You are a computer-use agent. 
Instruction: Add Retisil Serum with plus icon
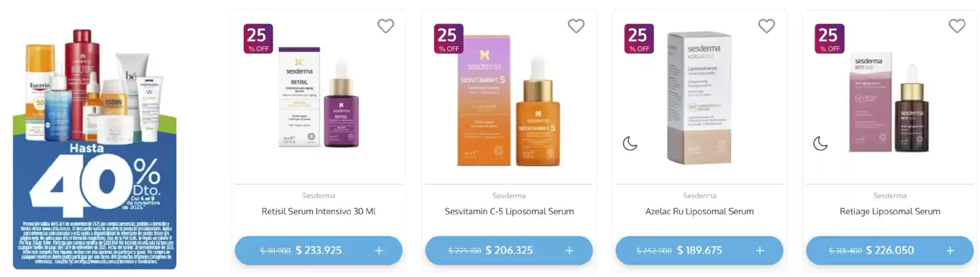[379, 251]
